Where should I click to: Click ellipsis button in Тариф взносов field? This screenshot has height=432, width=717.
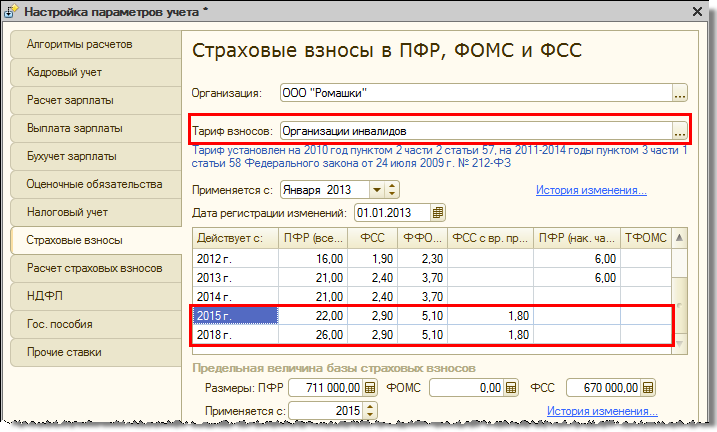tap(680, 131)
